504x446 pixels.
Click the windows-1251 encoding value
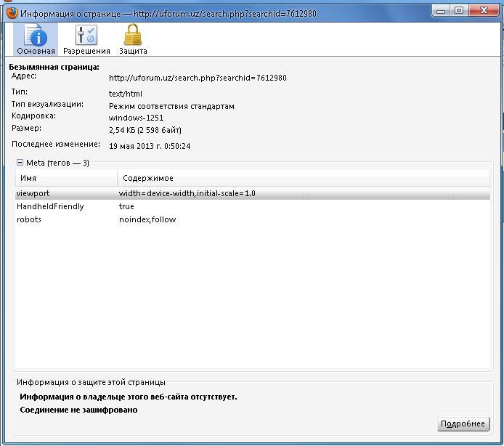136,118
